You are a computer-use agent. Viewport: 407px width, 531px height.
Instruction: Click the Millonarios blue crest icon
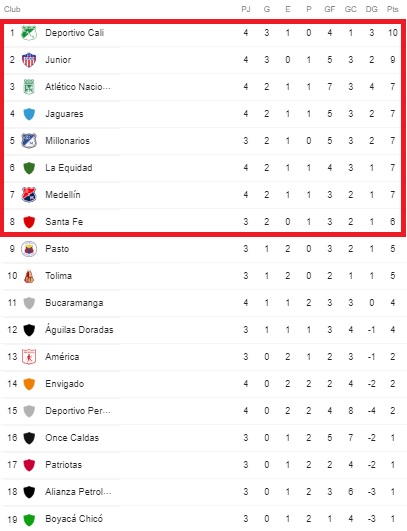[29, 141]
